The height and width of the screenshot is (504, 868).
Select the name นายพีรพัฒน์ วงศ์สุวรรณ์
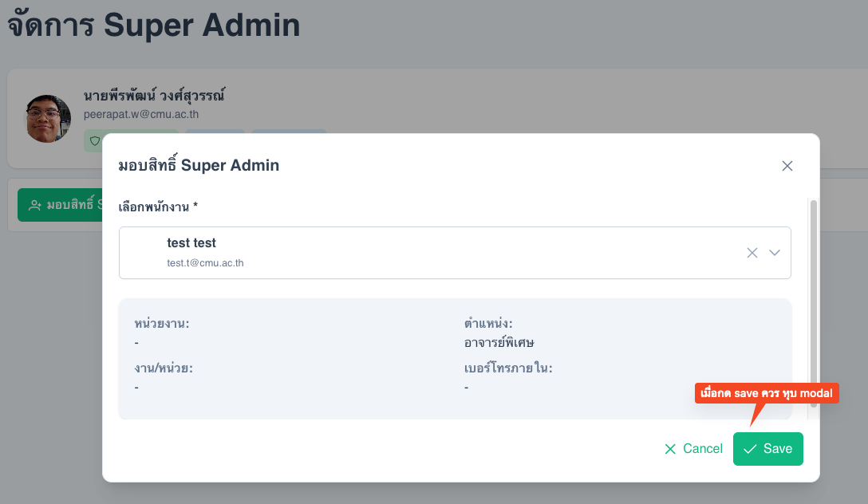154,95
